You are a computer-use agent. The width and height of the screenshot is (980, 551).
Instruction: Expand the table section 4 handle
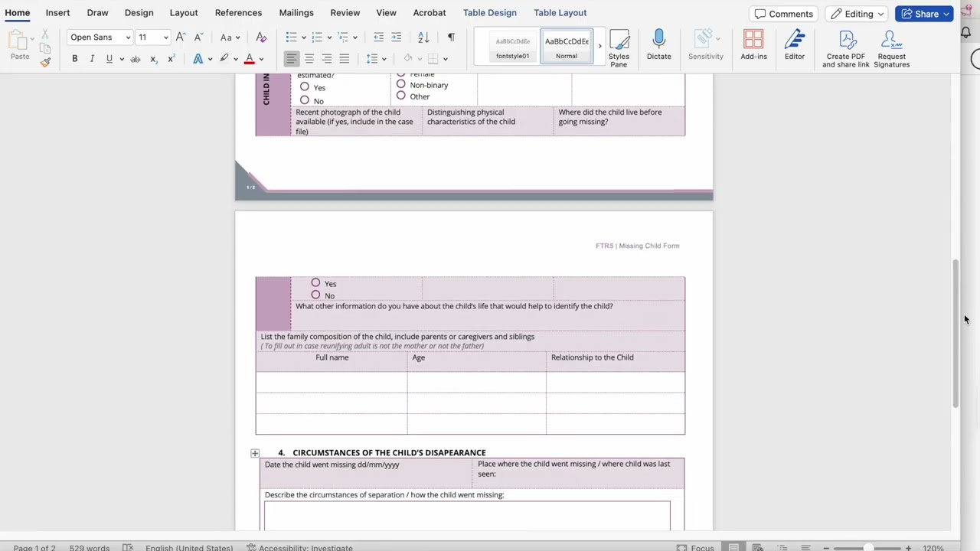[255, 454]
